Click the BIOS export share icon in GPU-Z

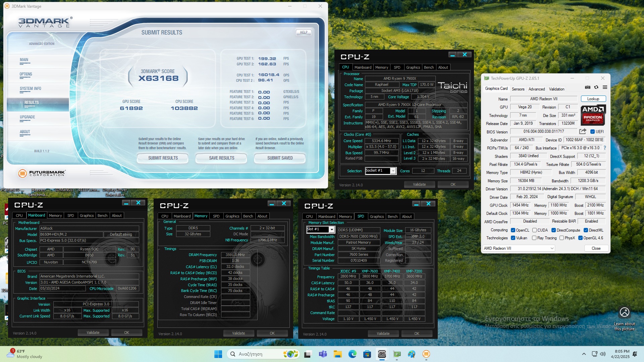point(583,131)
